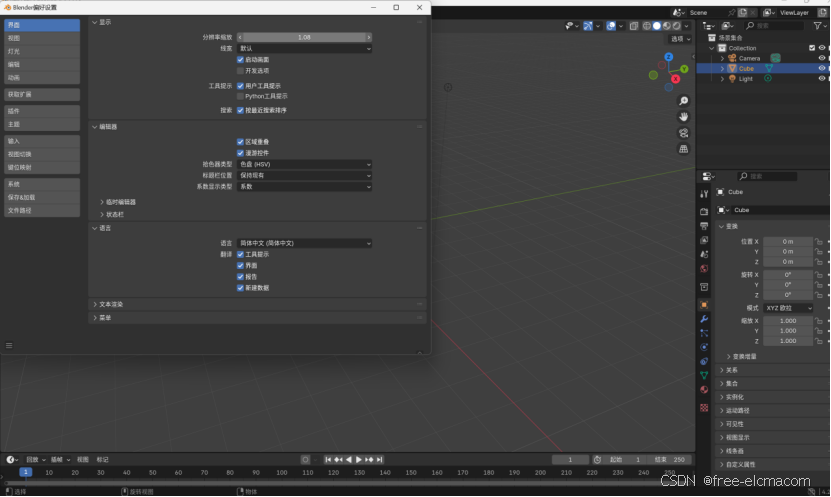Click the pan view hand icon

pos(684,117)
